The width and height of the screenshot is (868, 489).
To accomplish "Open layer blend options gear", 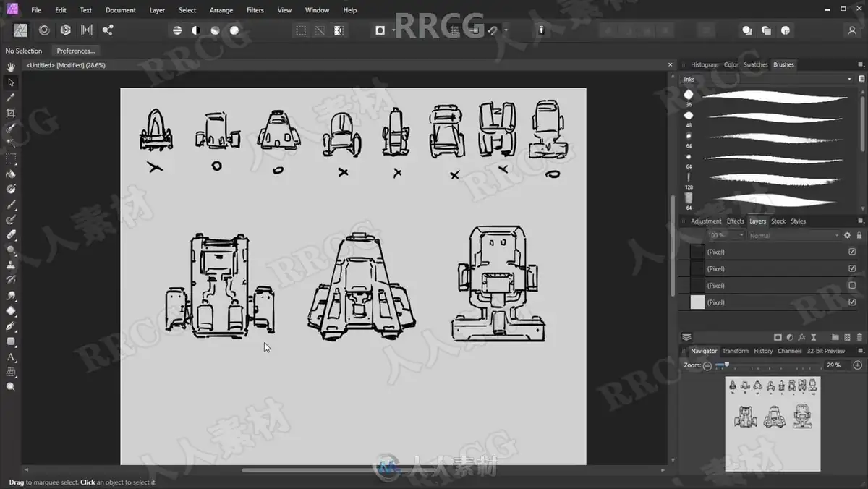I will (847, 235).
